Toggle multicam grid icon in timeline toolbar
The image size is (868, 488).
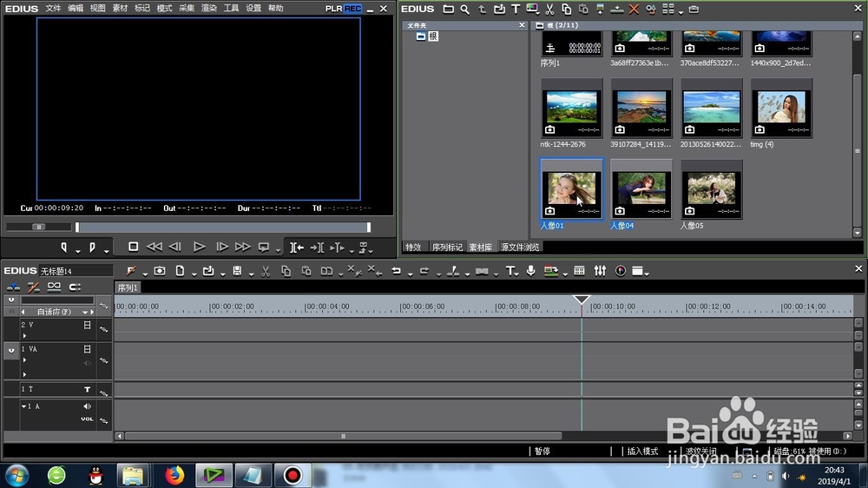(x=579, y=271)
